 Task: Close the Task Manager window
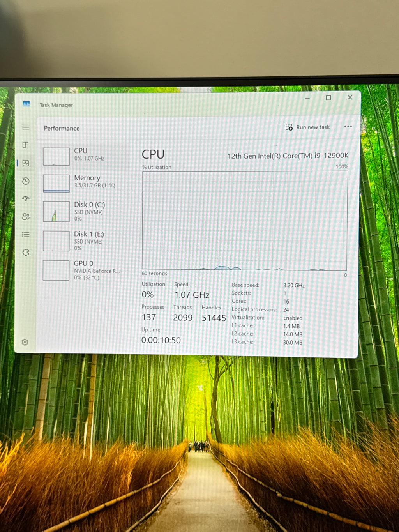[x=350, y=97]
